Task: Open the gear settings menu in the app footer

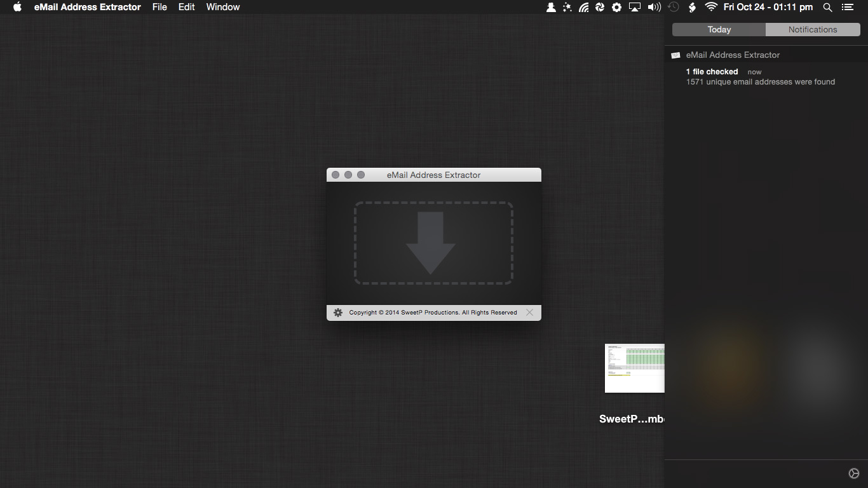Action: 337,312
